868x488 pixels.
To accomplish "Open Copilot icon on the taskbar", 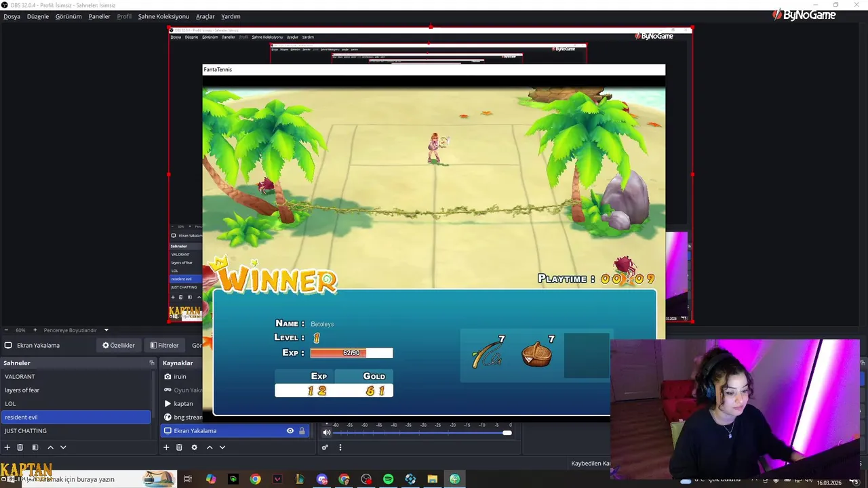I will [211, 479].
